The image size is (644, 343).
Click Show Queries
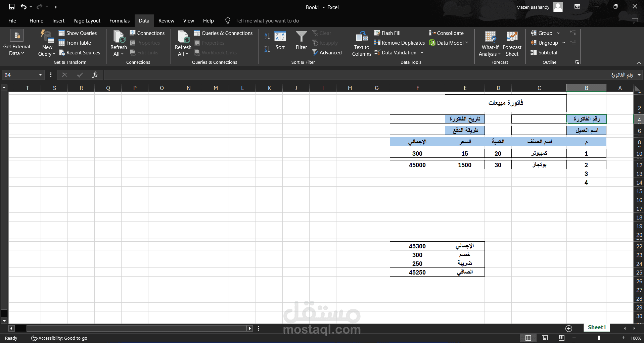[x=78, y=33]
